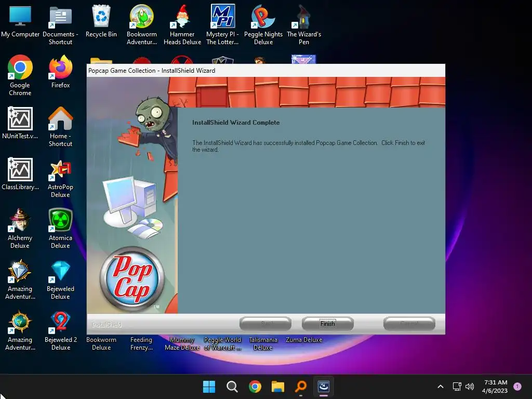Launch Peggle Nights Deluxe shortcut

[263, 25]
